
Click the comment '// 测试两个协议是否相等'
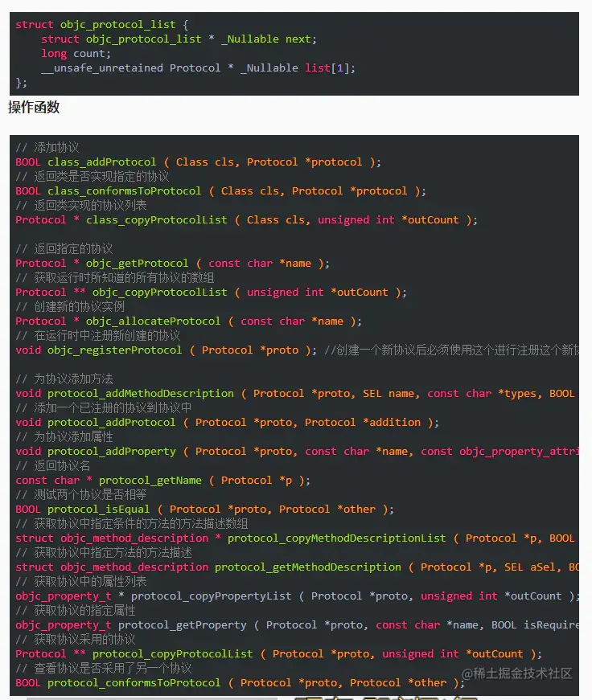point(81,494)
